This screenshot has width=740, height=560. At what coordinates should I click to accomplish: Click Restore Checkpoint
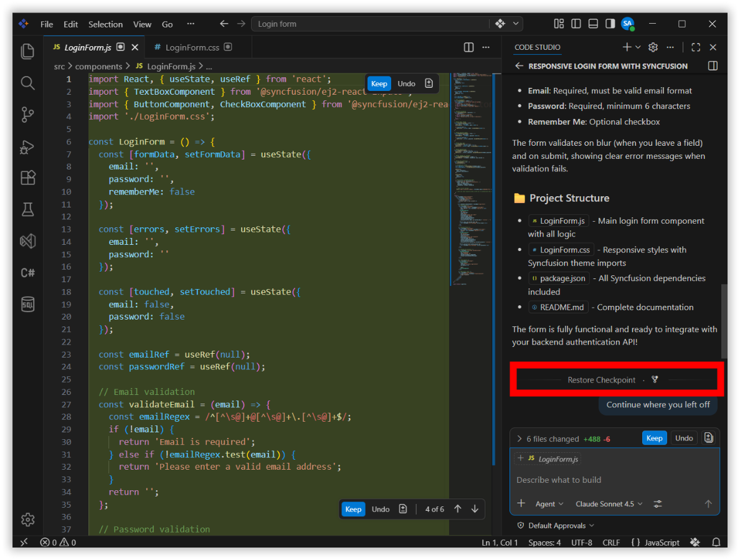[x=601, y=380]
